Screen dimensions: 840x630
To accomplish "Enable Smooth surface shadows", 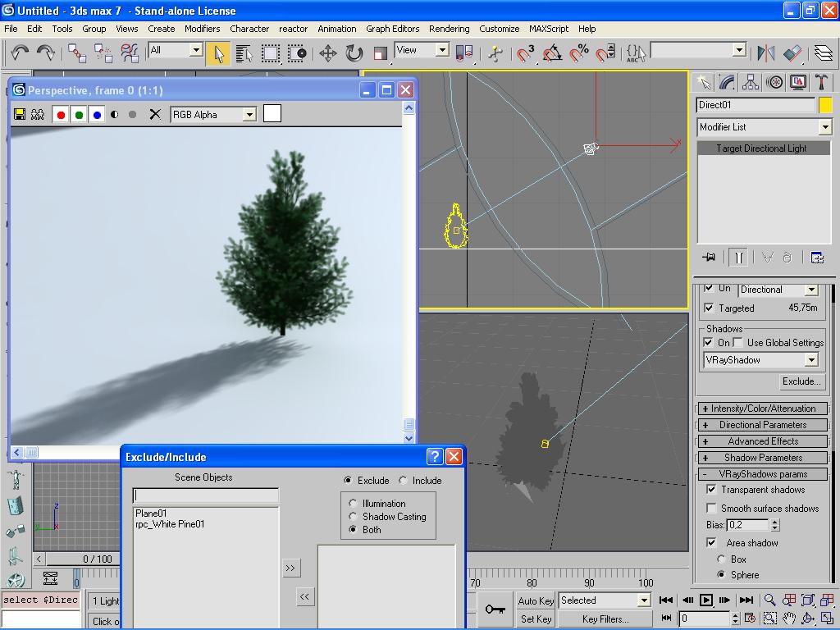I will pyautogui.click(x=711, y=509).
